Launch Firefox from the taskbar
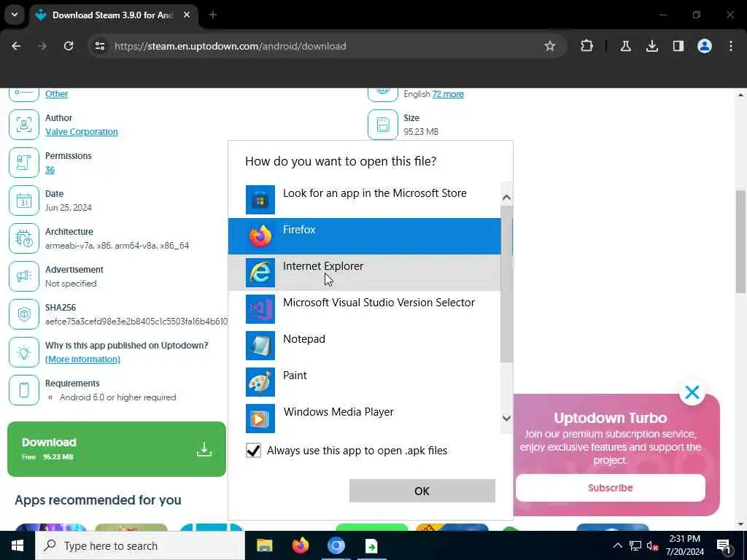This screenshot has height=560, width=747. (x=300, y=545)
